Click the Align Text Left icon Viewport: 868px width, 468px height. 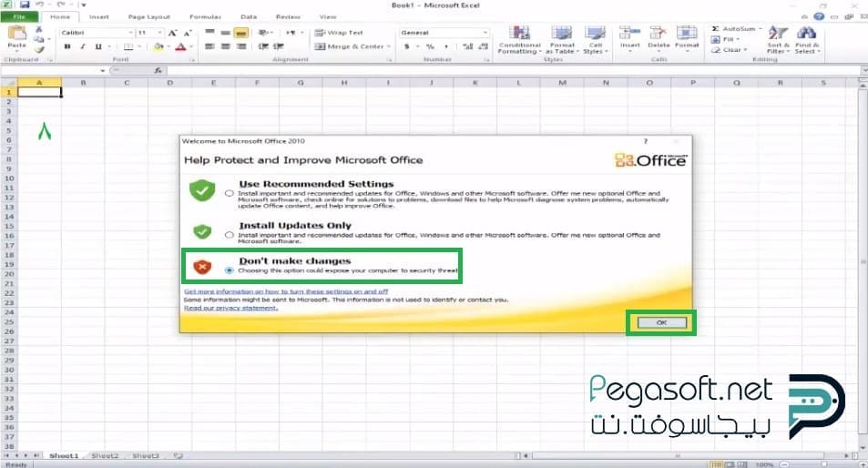209,46
